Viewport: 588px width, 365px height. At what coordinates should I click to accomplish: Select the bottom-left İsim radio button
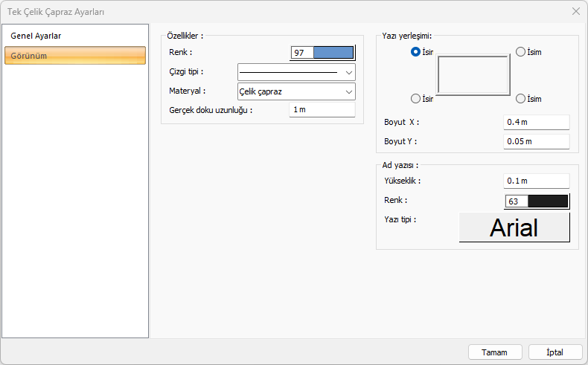(x=416, y=99)
